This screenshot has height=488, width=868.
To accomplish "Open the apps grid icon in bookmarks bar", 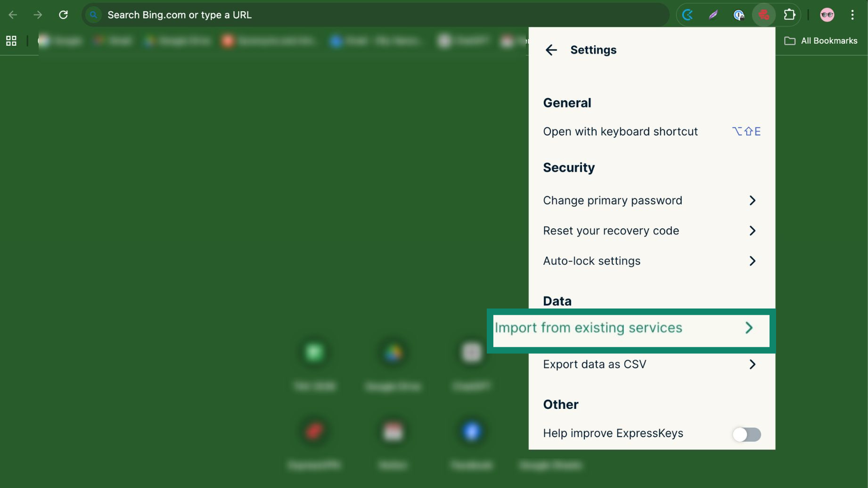I will point(11,41).
